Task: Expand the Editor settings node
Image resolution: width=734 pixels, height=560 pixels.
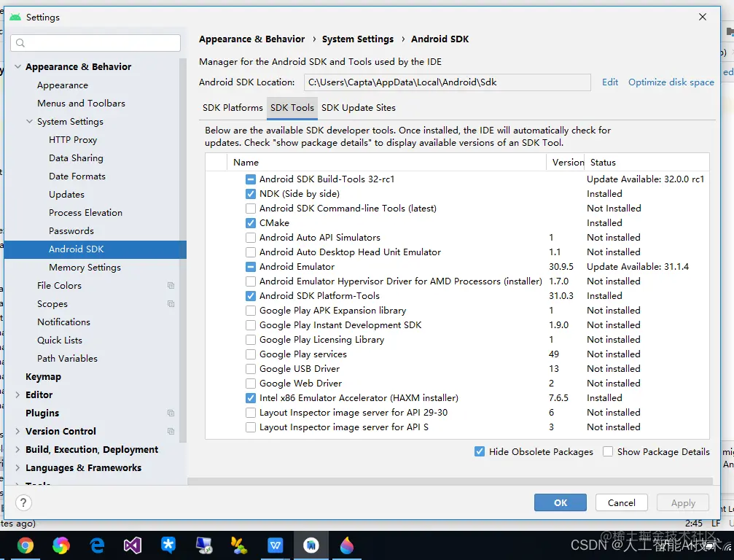Action: 17,395
